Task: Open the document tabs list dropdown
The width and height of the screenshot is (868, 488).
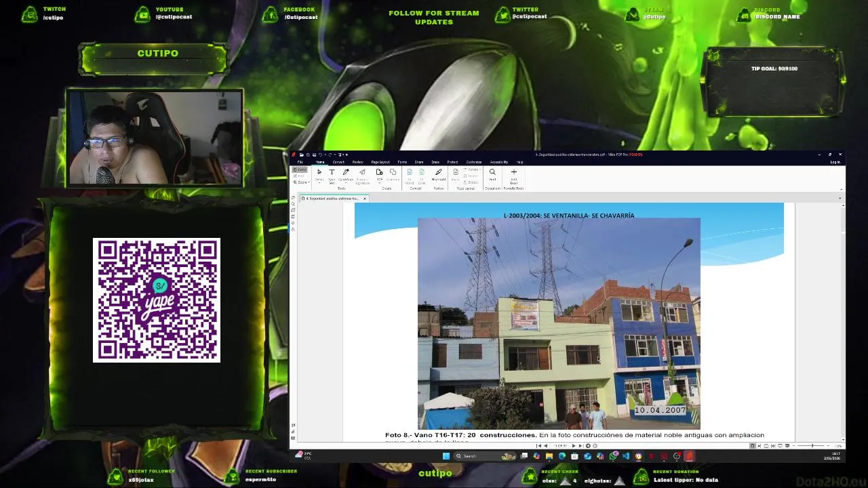Action: (x=840, y=199)
